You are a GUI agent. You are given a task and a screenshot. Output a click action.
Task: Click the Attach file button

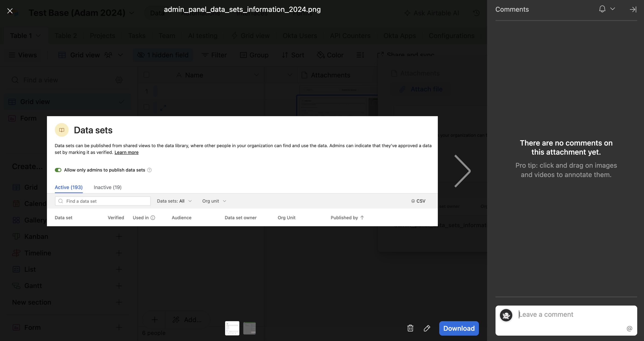[x=421, y=89]
